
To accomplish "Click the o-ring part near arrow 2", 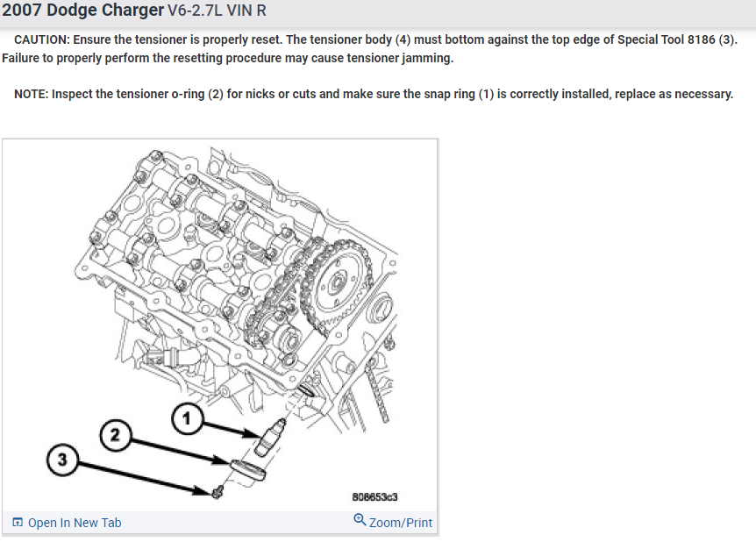I will click(x=248, y=471).
